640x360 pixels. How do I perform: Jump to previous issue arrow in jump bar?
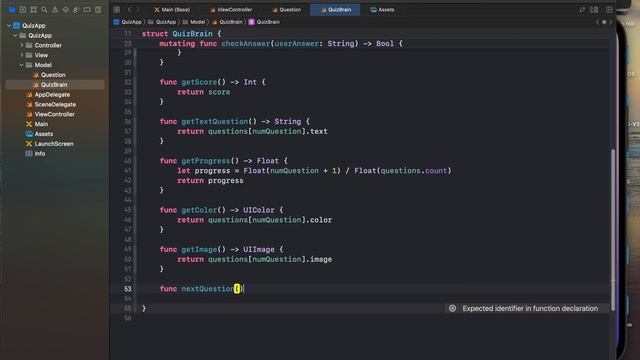pos(598,22)
